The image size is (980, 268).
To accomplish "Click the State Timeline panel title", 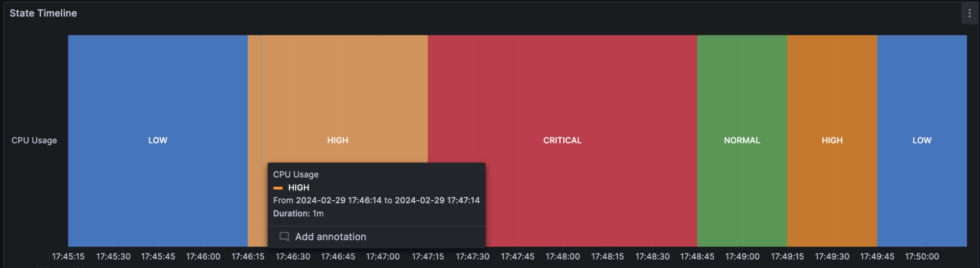I will click(43, 13).
